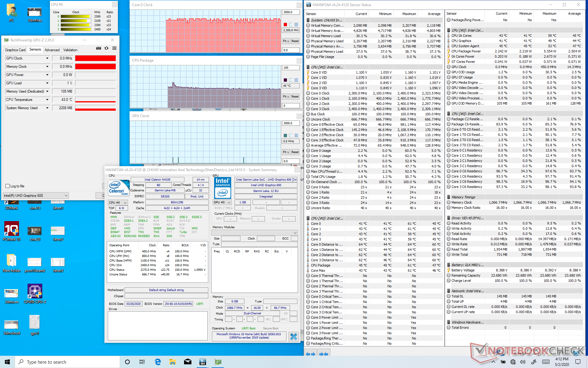Click the GPU-Z screenshot camera icon
This screenshot has height=368, width=588.
click(98, 48)
